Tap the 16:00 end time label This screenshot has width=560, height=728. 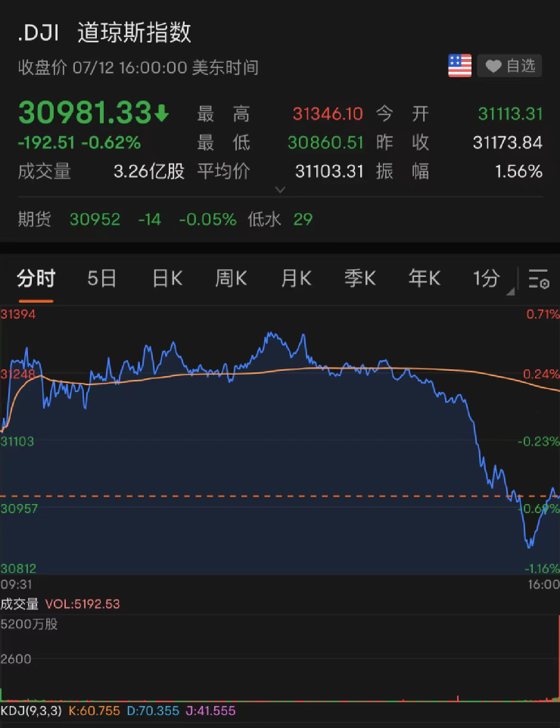point(544,584)
